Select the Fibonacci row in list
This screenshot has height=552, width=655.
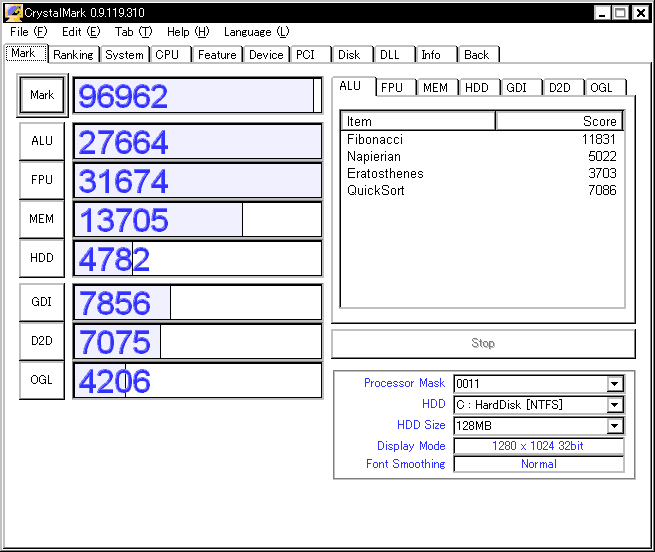(482, 139)
